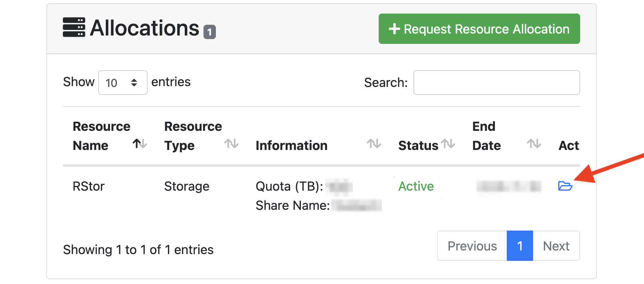Click inside the Search input field
The height and width of the screenshot is (284, 644).
(x=496, y=83)
